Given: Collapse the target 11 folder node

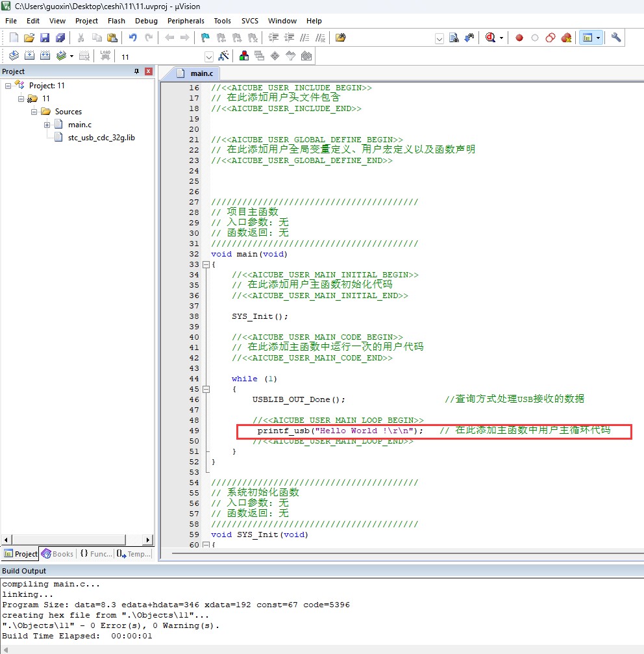Looking at the screenshot, I should [x=21, y=99].
